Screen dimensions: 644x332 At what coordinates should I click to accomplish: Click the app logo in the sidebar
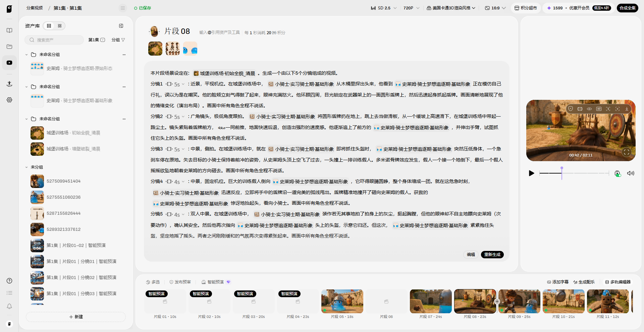[x=9, y=9]
